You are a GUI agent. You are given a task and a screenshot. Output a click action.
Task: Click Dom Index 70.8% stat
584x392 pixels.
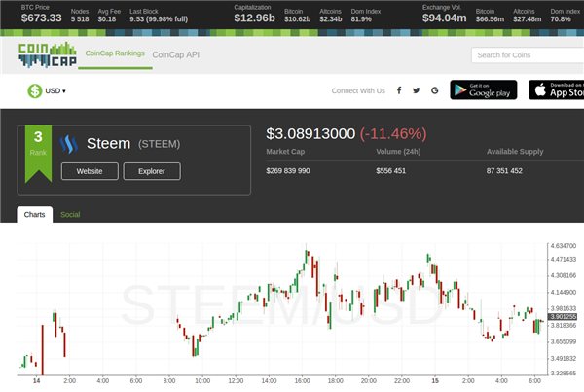tap(565, 16)
